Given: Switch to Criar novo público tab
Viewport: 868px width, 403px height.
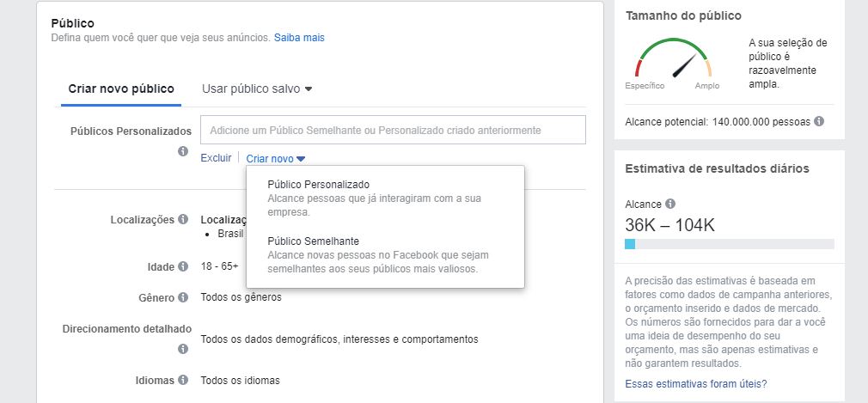Looking at the screenshot, I should tap(121, 89).
